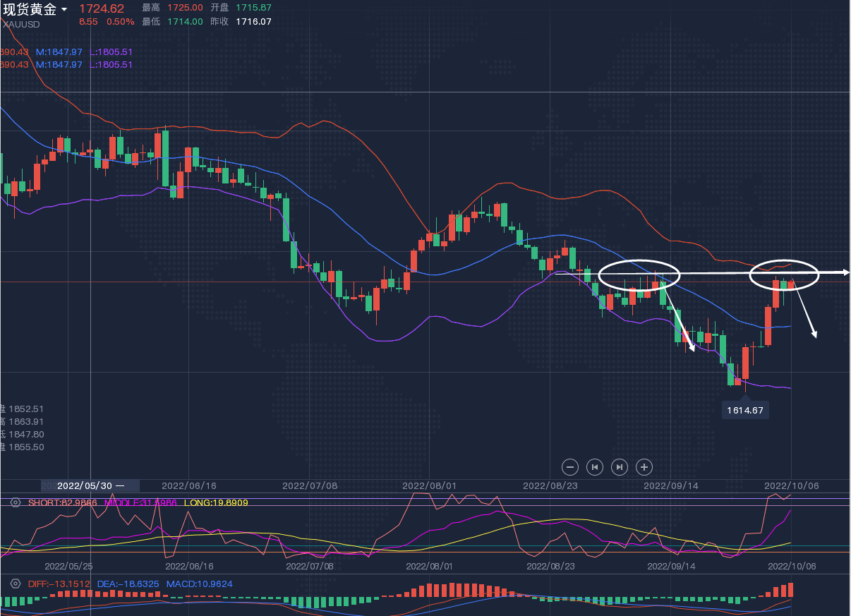The width and height of the screenshot is (851, 616).
Task: Select the LONG:19.8909 indicator label
Action: [215, 502]
